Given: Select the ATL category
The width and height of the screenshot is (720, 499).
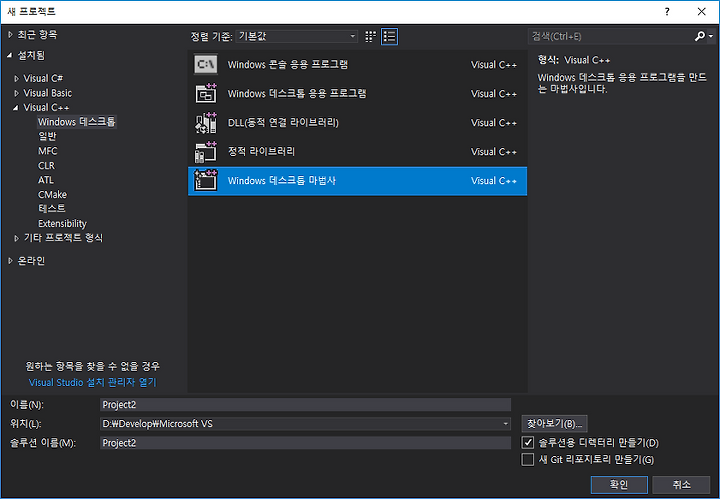Looking at the screenshot, I should [x=46, y=180].
